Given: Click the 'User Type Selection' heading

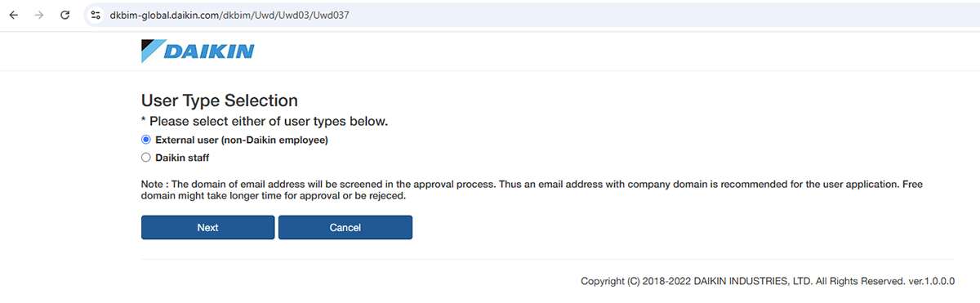Looking at the screenshot, I should (x=220, y=100).
